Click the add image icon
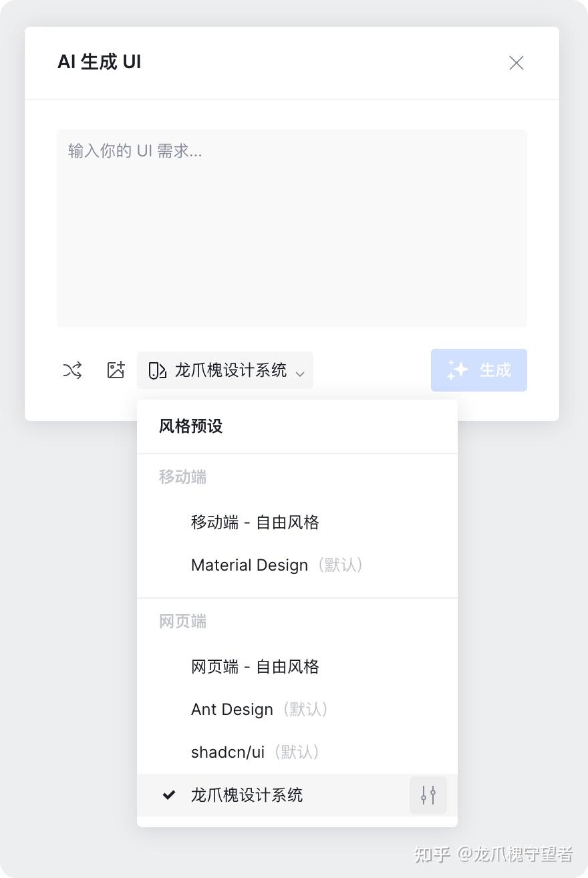588x878 pixels. point(116,370)
